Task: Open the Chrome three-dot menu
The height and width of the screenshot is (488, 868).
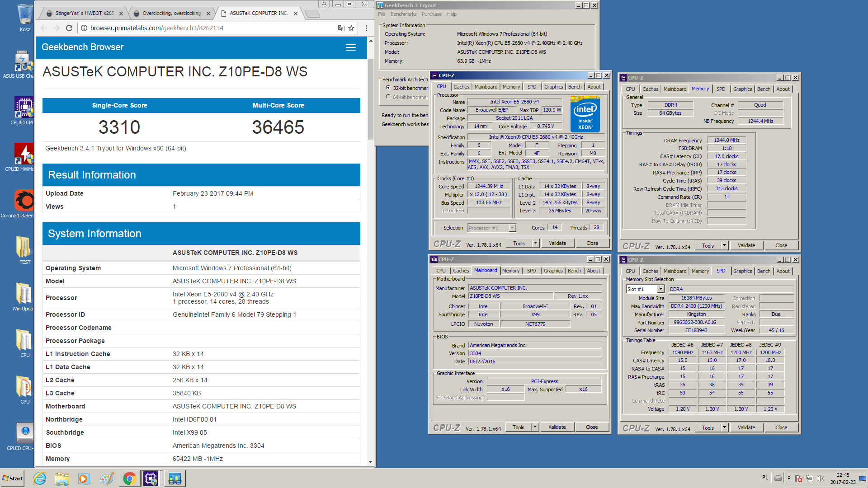Action: (x=366, y=28)
